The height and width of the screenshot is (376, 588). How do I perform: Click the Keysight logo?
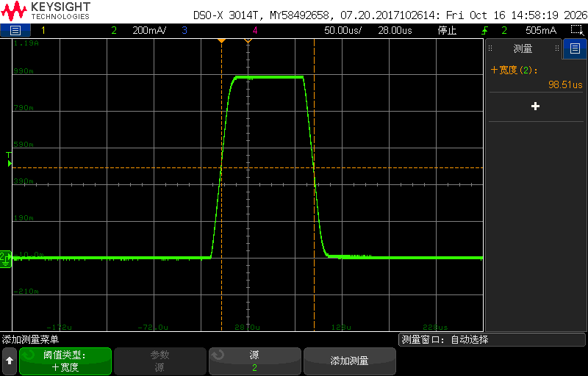point(46,11)
